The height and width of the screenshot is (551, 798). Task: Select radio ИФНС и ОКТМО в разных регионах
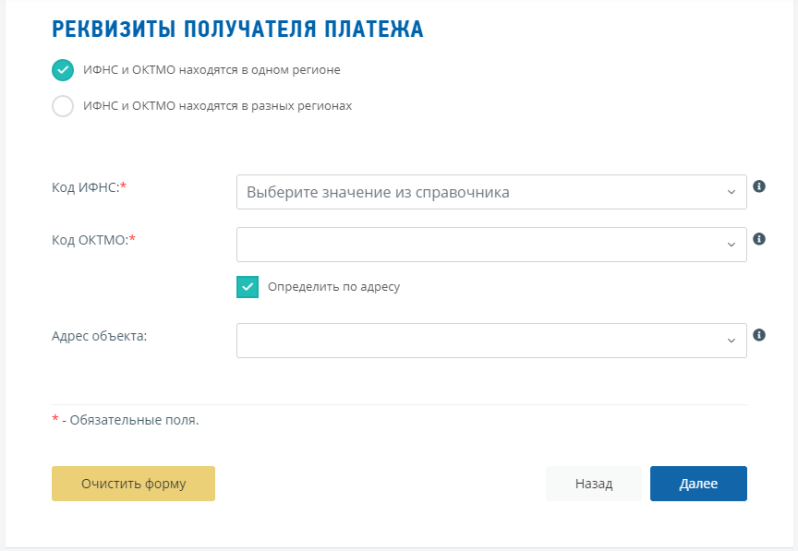point(63,106)
